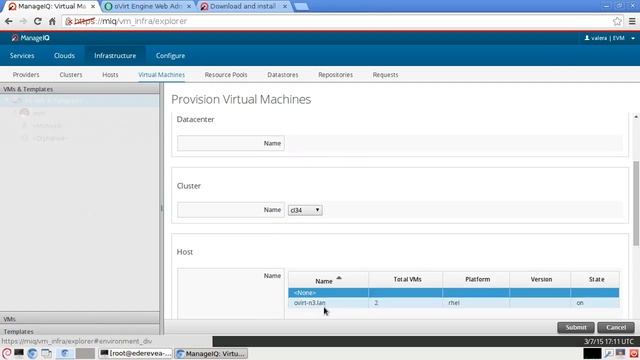Go to the Requests sub-tab
The image size is (640, 360).
385,75
